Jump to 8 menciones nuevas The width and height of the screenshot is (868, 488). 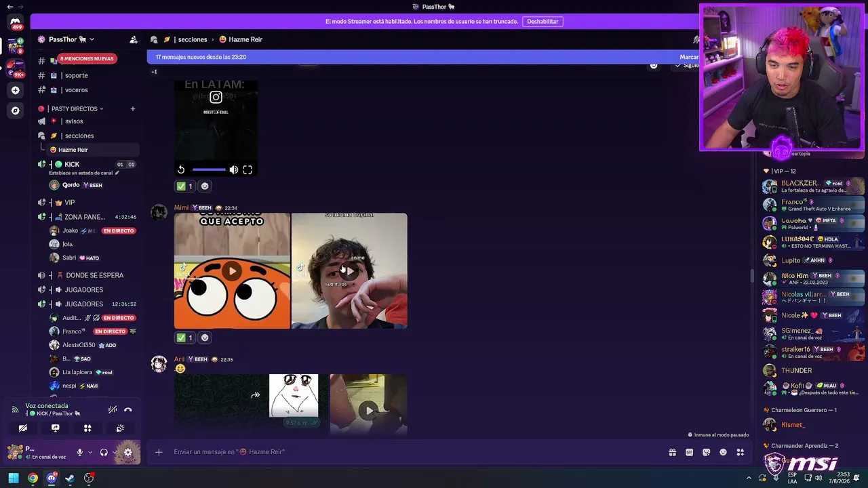pyautogui.click(x=87, y=59)
